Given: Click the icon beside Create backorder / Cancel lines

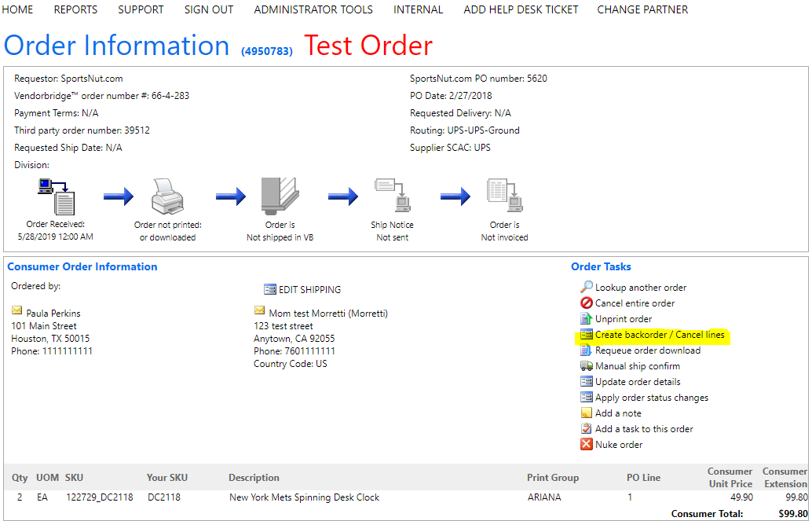Looking at the screenshot, I should [586, 335].
